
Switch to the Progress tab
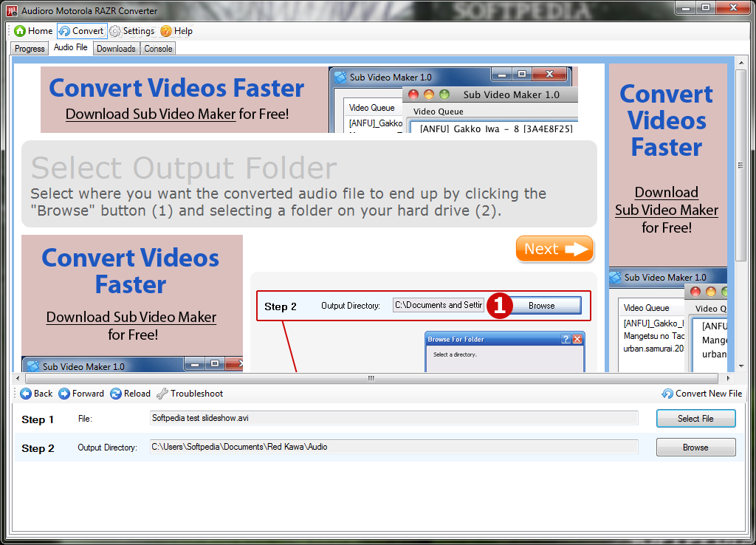tap(30, 49)
